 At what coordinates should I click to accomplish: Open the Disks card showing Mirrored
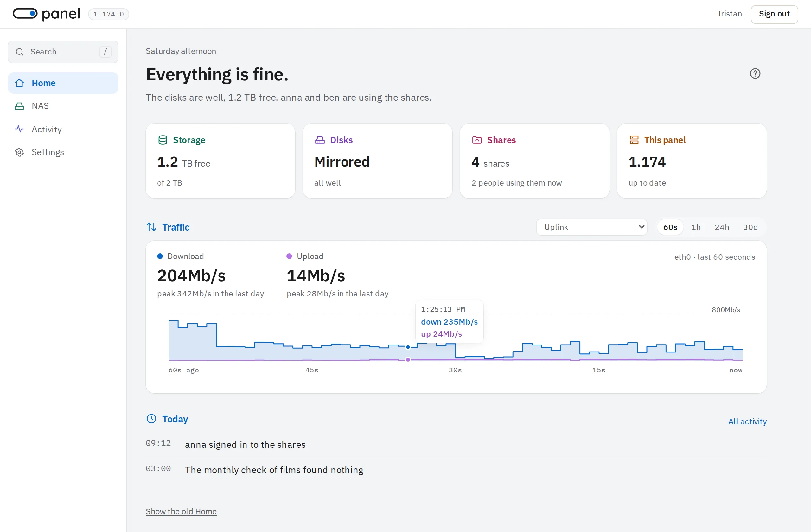click(x=378, y=161)
